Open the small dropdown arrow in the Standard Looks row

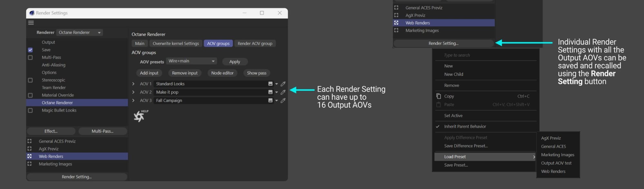pos(277,84)
